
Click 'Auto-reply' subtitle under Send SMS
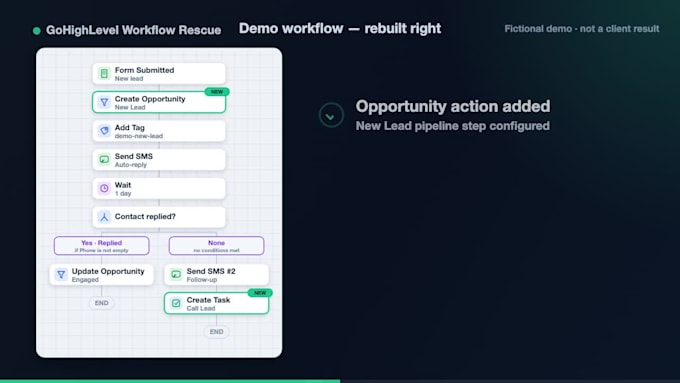(131, 165)
